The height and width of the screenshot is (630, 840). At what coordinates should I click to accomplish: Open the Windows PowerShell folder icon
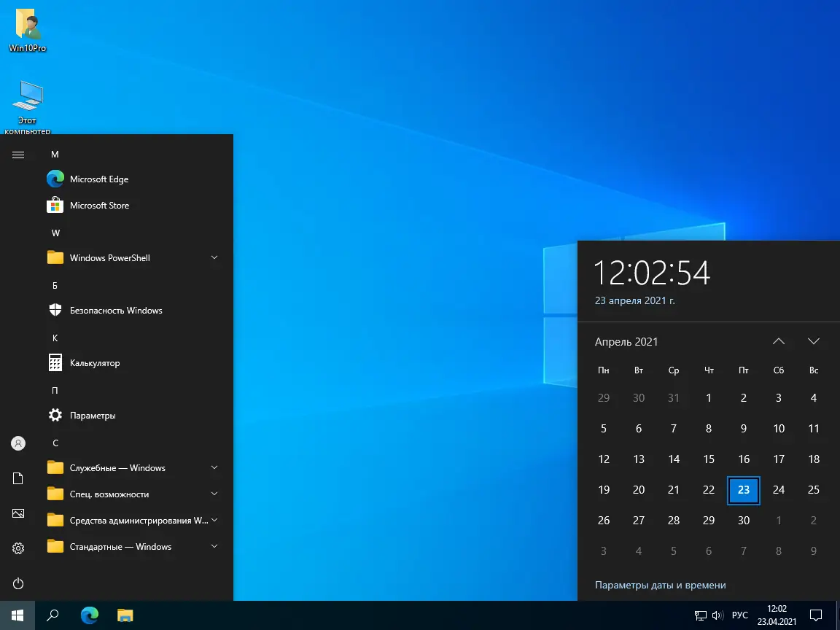(x=55, y=257)
